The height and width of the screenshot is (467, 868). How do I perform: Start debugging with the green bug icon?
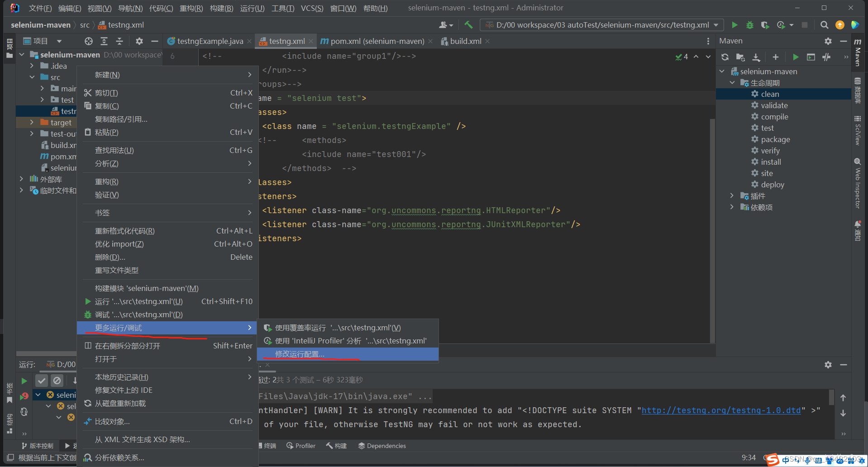click(x=749, y=25)
